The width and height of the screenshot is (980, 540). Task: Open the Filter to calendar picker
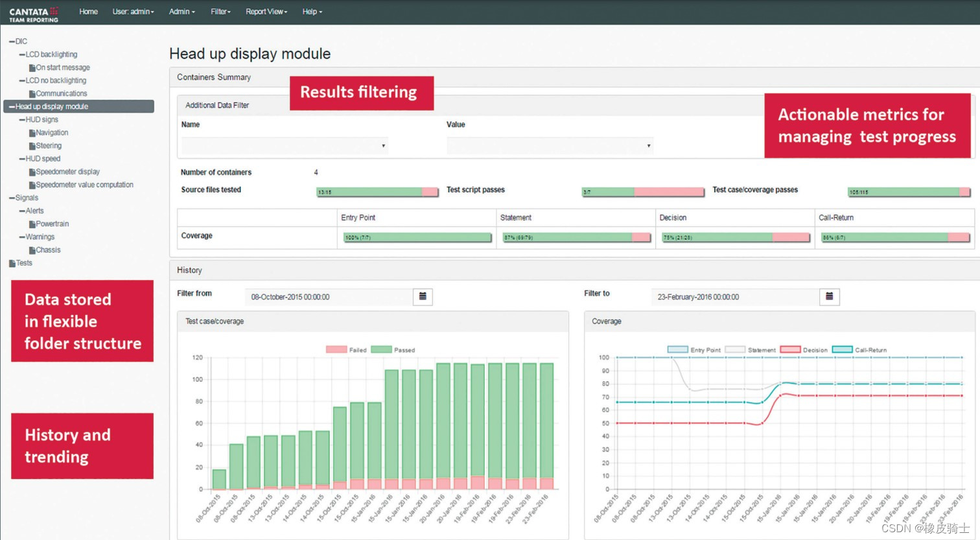pyautogui.click(x=829, y=296)
